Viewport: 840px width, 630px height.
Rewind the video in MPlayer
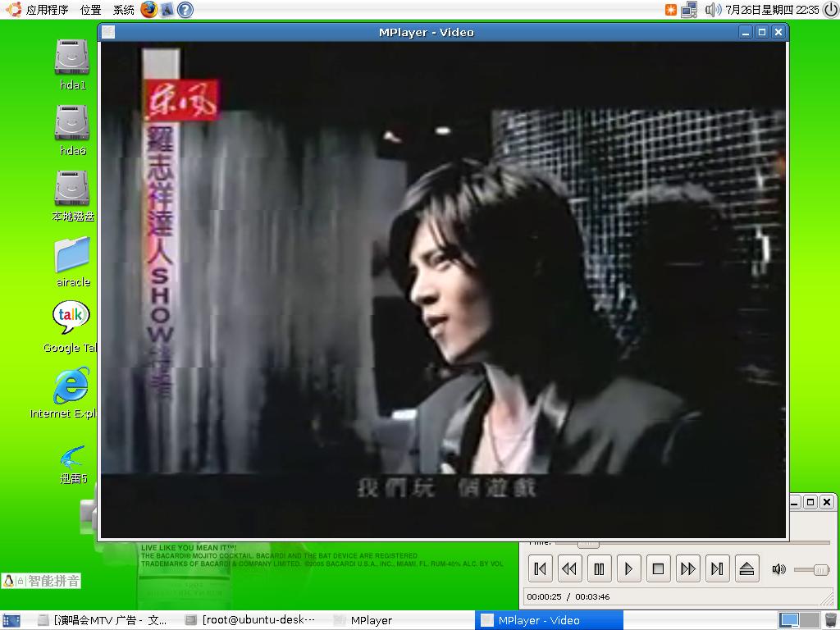pyautogui.click(x=569, y=568)
